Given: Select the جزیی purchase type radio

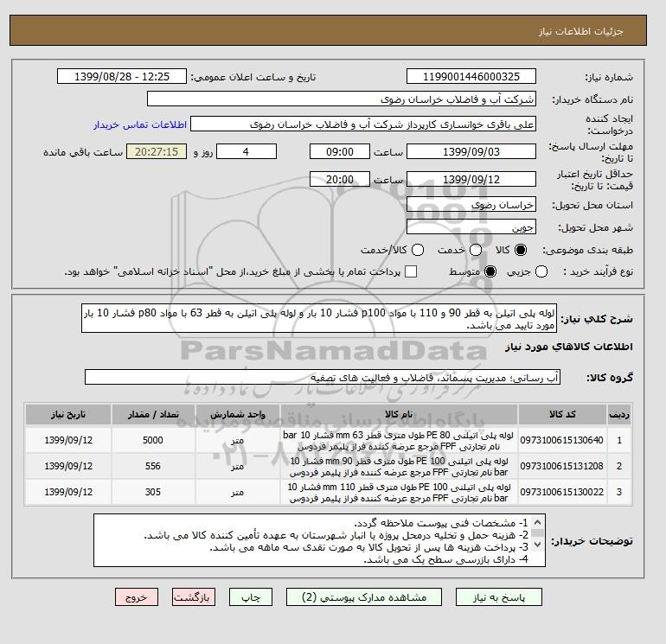Looking at the screenshot, I should coord(541,271).
